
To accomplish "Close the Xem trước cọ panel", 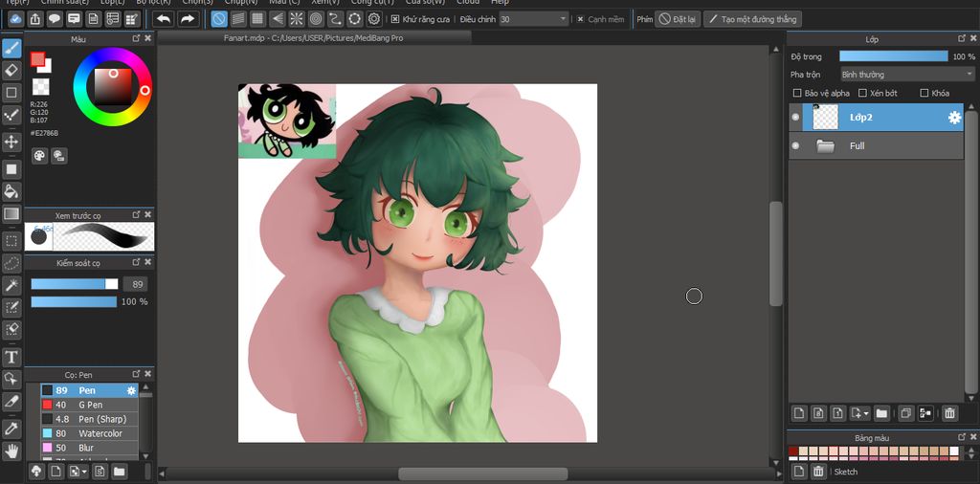I will pyautogui.click(x=147, y=214).
